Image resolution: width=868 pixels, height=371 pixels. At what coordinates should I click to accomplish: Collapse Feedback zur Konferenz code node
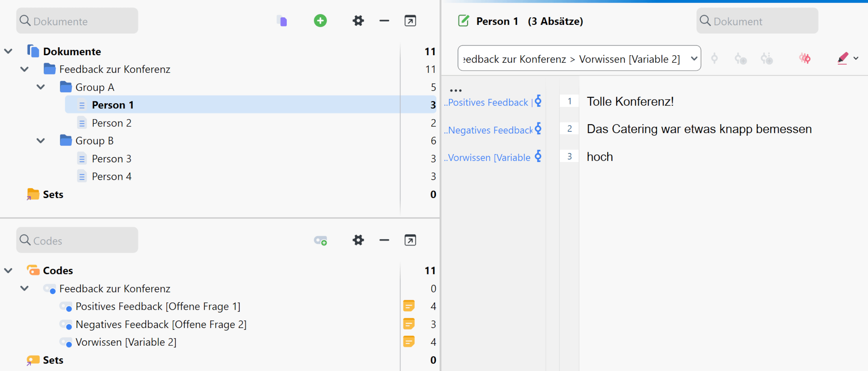24,289
